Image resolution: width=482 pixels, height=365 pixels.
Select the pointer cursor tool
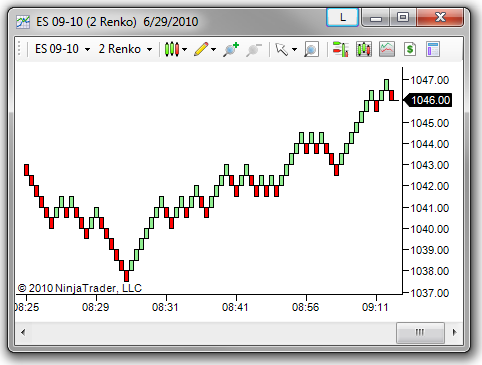[282, 49]
